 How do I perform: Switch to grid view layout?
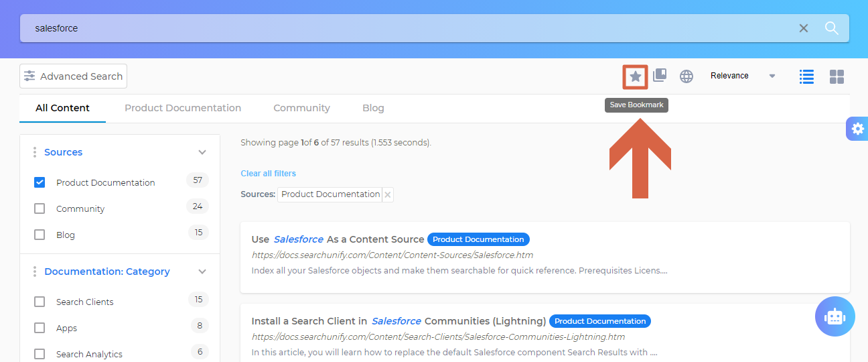837,76
